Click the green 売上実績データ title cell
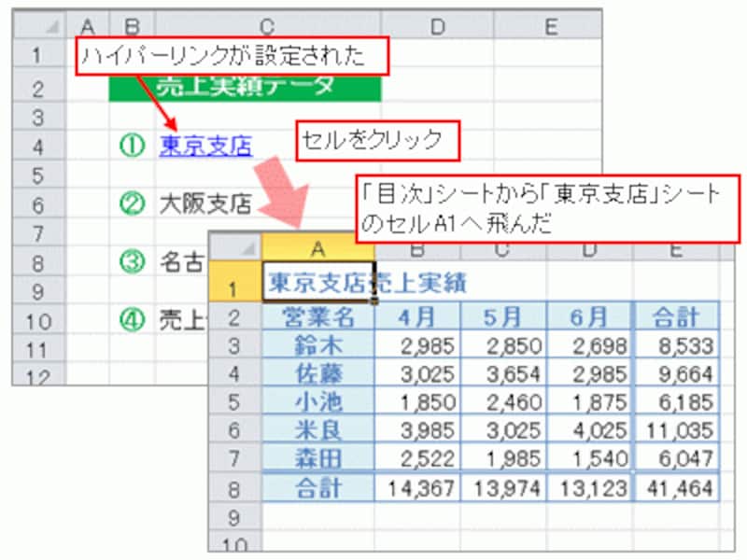Image resolution: width=747 pixels, height=560 pixels. (245, 88)
